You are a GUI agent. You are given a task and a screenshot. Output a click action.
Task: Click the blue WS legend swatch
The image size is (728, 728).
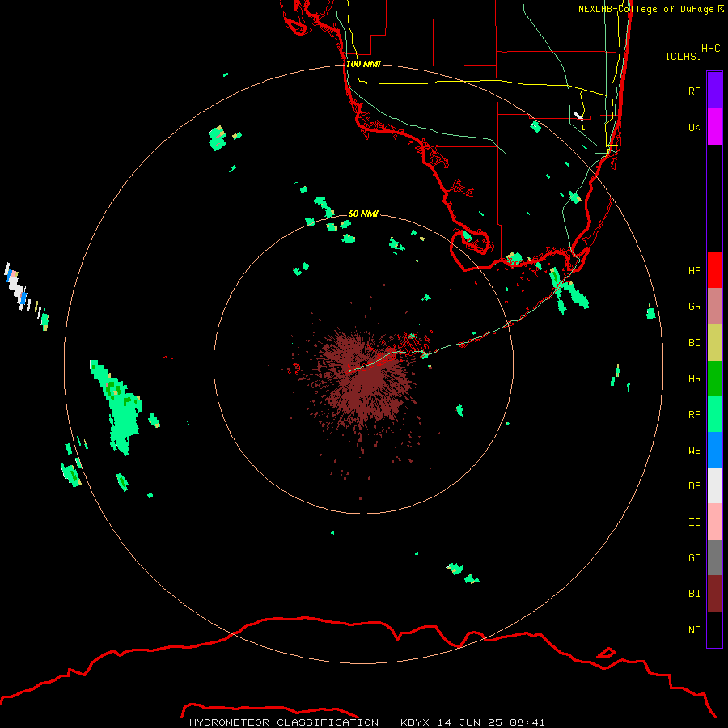(x=714, y=450)
